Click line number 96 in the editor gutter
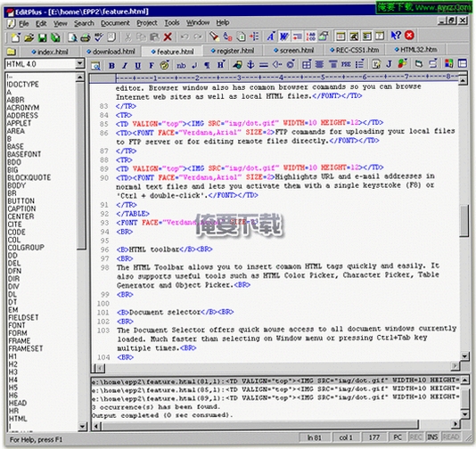476x449 pixels. [x=104, y=249]
